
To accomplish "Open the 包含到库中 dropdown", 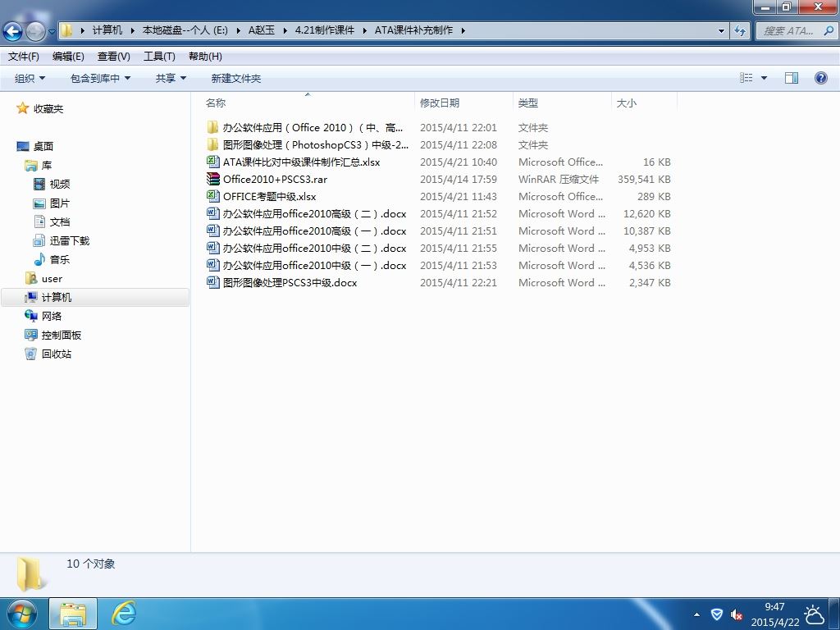I will tap(100, 78).
